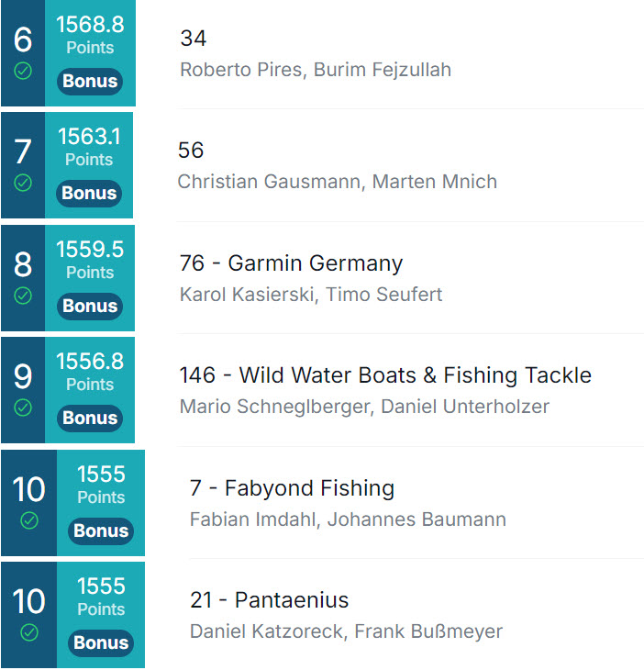
Task: Select the 7 - Fabyond Fishing team
Action: click(x=292, y=488)
